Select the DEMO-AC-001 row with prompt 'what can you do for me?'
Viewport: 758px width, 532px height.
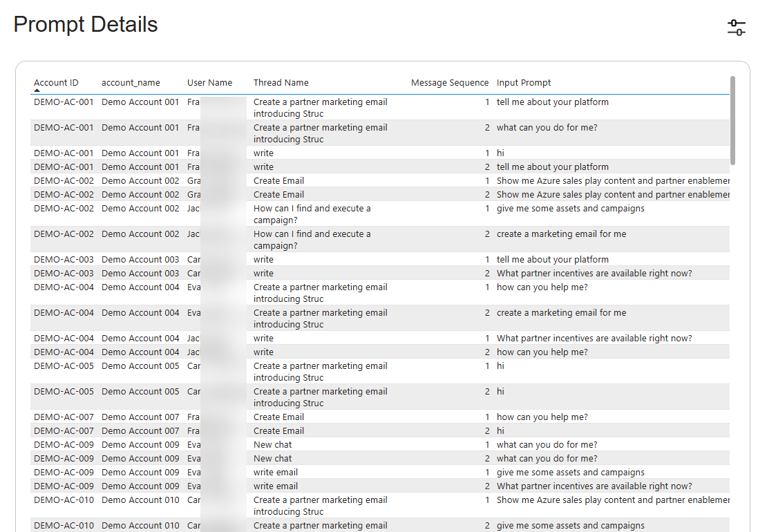click(380, 133)
